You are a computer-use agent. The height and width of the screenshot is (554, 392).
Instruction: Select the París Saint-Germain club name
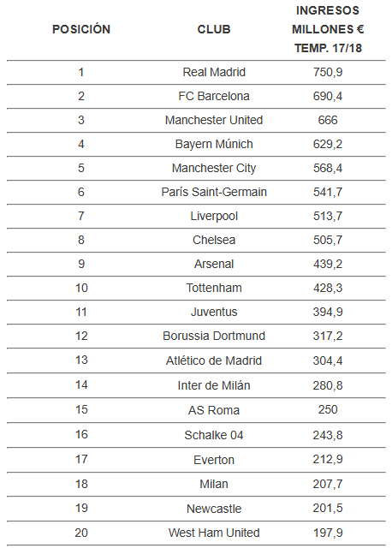(x=214, y=192)
